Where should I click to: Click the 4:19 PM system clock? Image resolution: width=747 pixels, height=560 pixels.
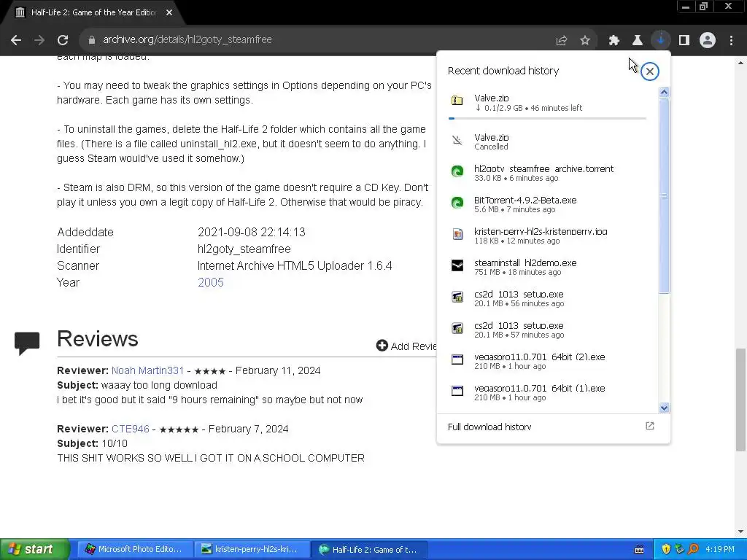pyautogui.click(x=720, y=550)
